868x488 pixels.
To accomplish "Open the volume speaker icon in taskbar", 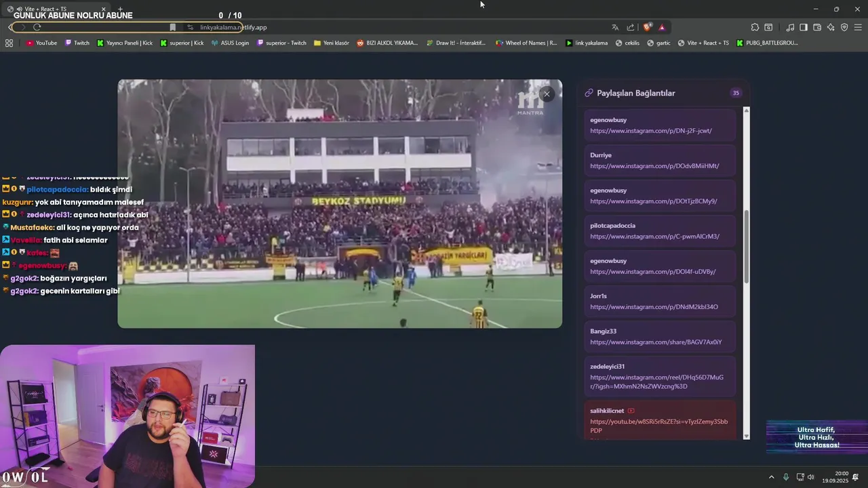I will [x=811, y=477].
